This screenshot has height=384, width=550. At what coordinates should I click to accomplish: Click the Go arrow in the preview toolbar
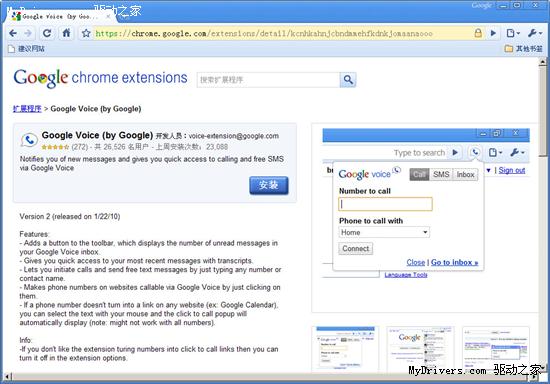tap(455, 153)
